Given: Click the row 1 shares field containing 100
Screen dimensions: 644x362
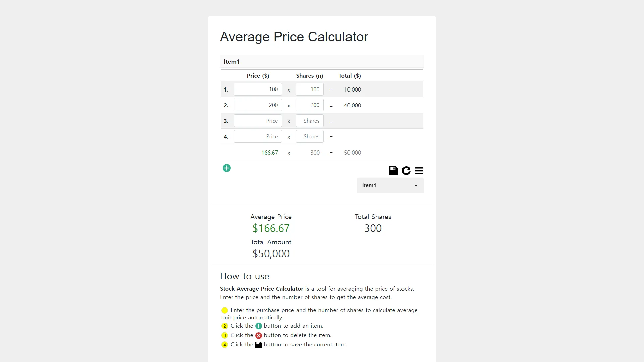Looking at the screenshot, I should (x=310, y=89).
